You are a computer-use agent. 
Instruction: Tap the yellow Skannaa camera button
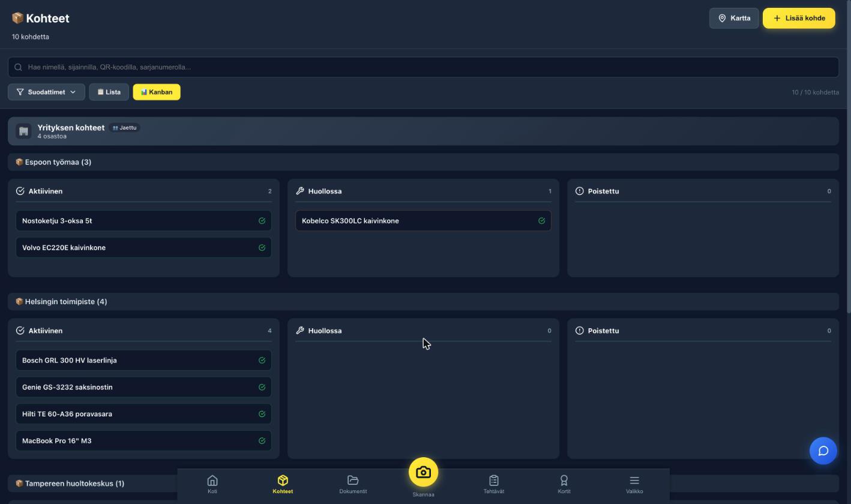pyautogui.click(x=423, y=472)
